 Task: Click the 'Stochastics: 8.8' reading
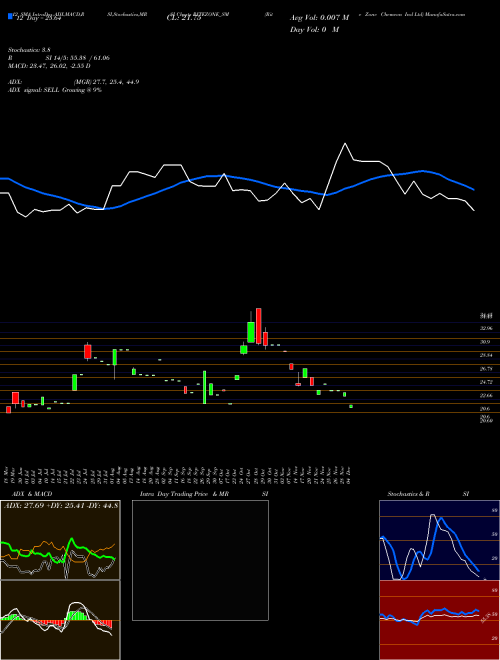[29, 50]
